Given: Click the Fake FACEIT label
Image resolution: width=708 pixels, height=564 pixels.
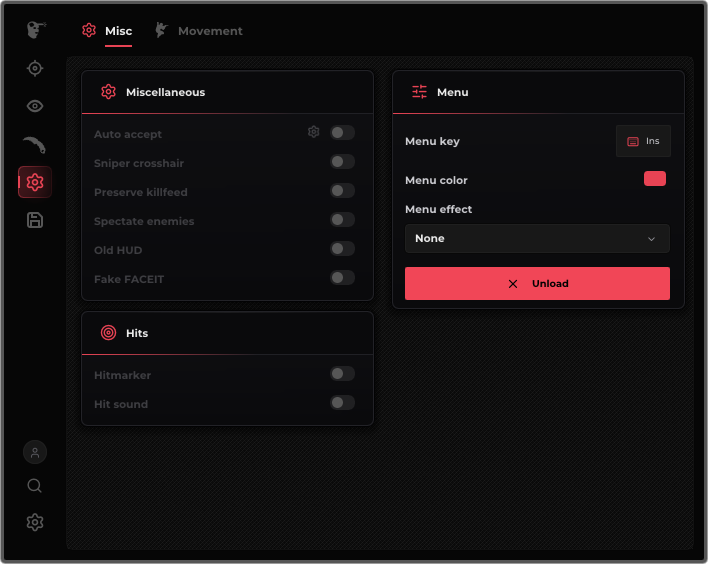Looking at the screenshot, I should tap(129, 280).
